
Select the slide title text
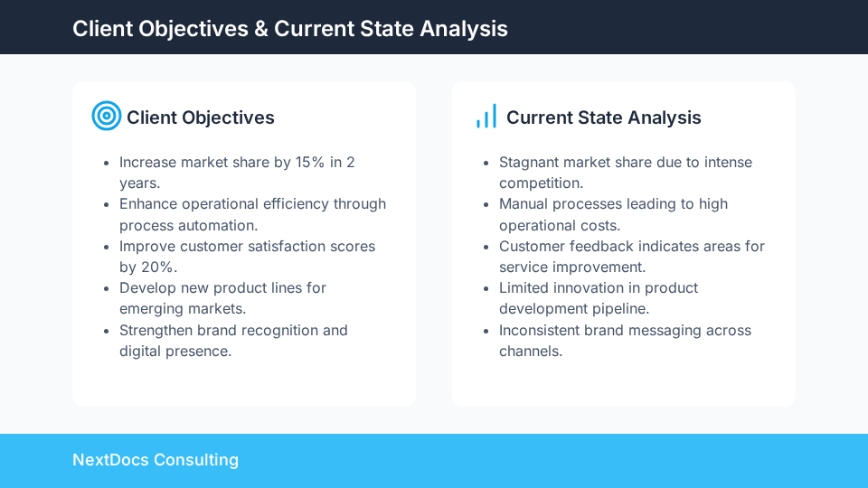click(x=289, y=28)
